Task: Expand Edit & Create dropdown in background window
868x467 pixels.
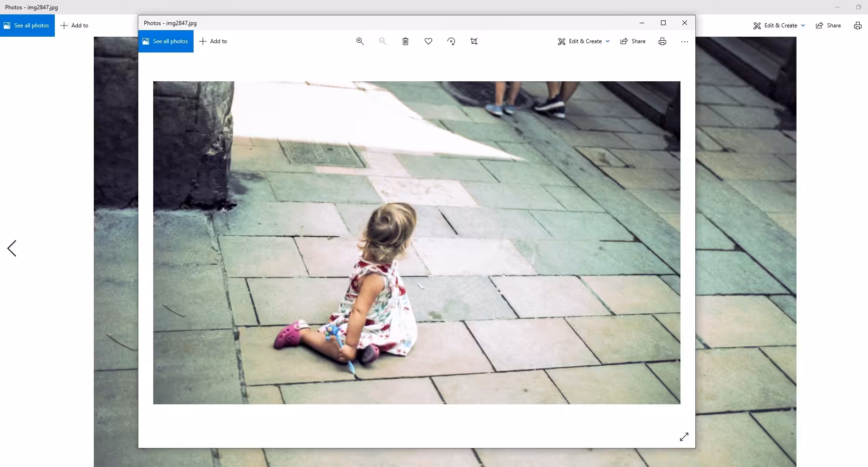Action: click(x=779, y=26)
